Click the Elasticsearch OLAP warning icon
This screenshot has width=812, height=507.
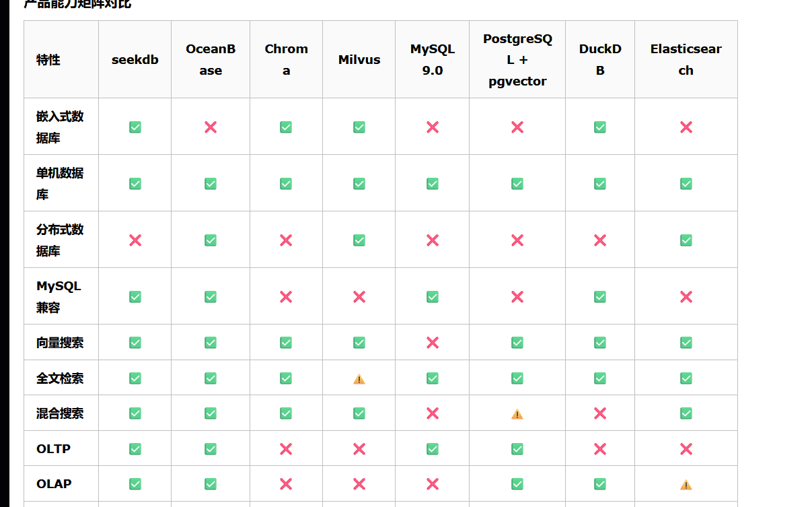(686, 485)
